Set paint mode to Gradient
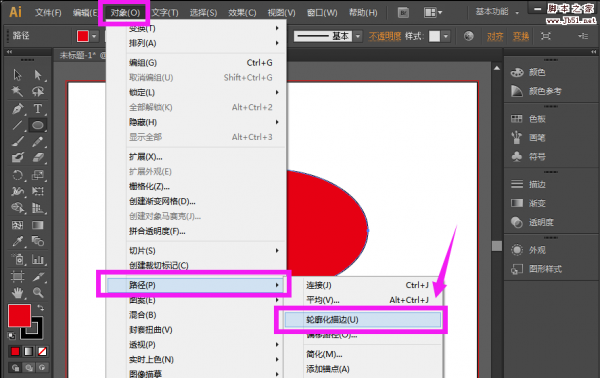The image size is (600, 378). click(x=29, y=351)
